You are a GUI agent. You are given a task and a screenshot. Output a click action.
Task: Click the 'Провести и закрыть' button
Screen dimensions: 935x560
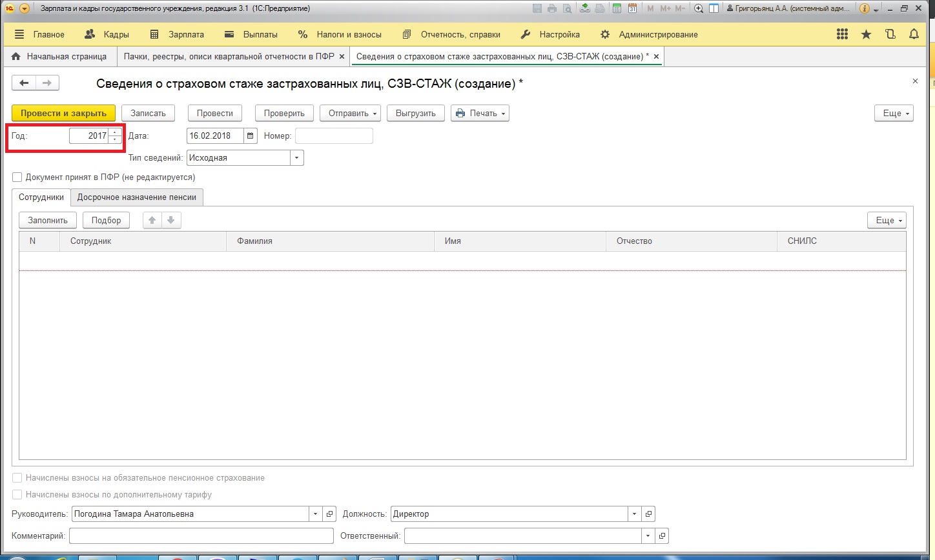[x=63, y=113]
